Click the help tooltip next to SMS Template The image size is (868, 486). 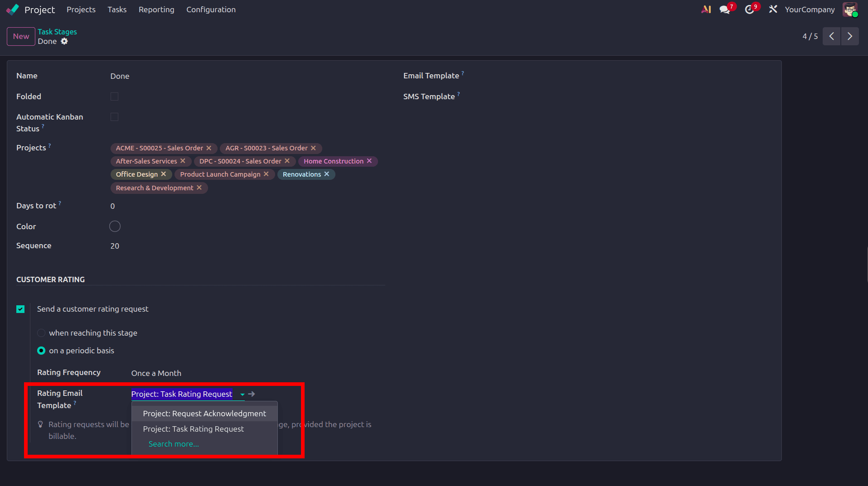click(x=458, y=93)
